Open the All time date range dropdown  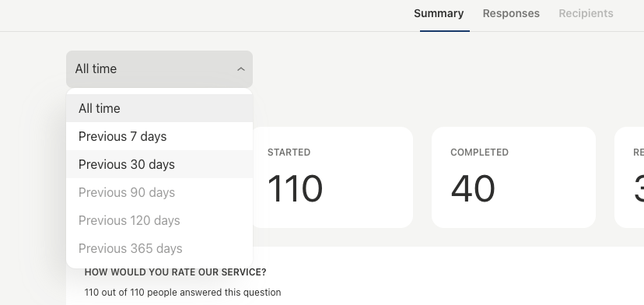click(x=159, y=69)
